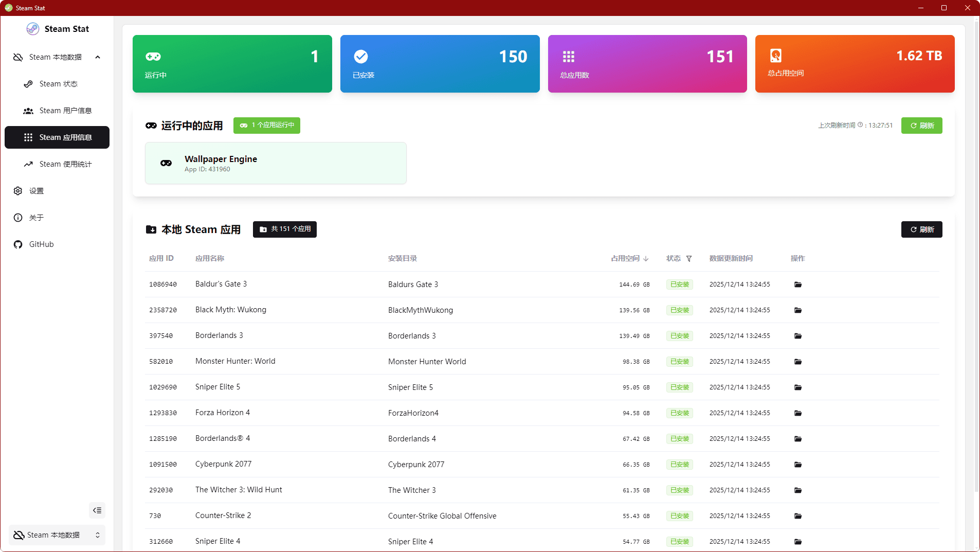This screenshot has width=980, height=552.
Task: Go to Steam 状态 page
Action: [x=58, y=84]
